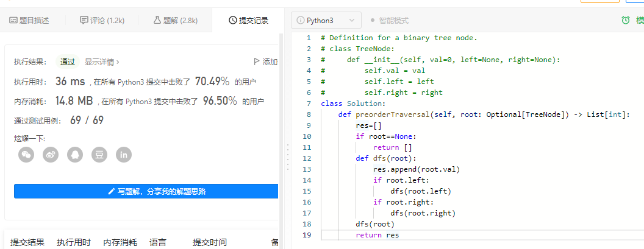Share result via QQ icon
Screen dimensions: 644x249
pyautogui.click(x=75, y=155)
